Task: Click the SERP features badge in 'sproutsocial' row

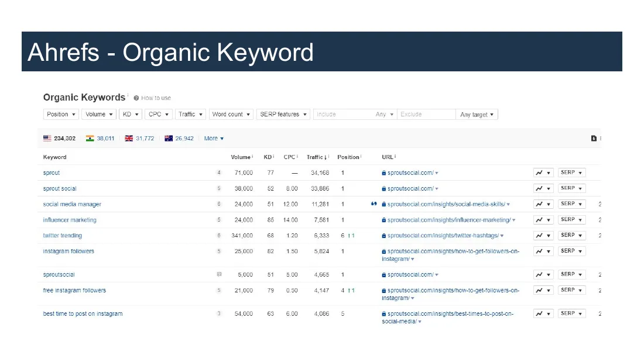Action: [x=220, y=275]
